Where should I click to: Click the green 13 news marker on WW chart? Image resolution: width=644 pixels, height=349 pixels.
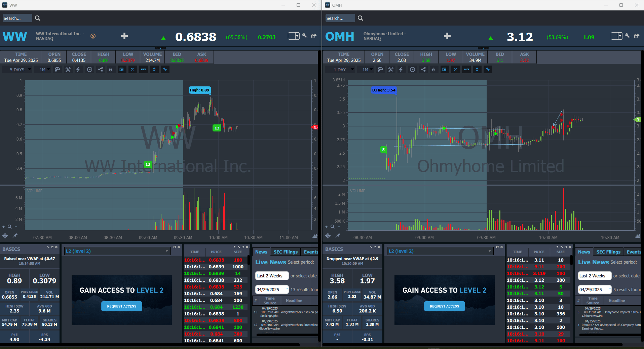pos(217,128)
